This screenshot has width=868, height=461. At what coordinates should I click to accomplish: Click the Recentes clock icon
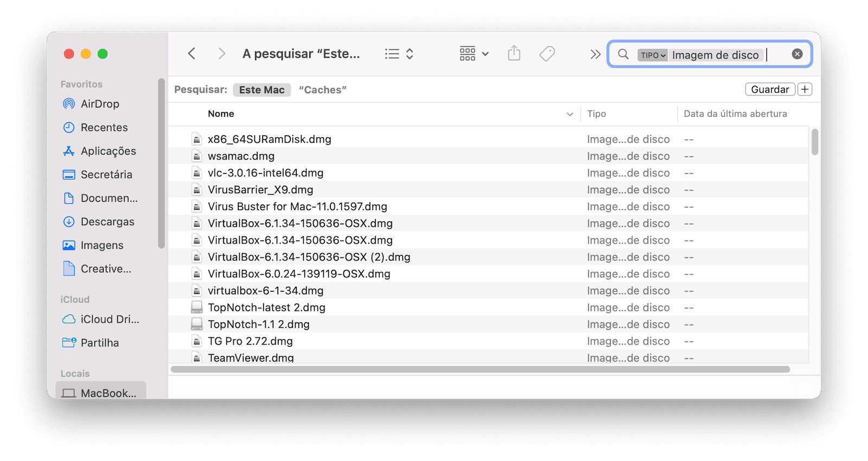click(x=69, y=127)
